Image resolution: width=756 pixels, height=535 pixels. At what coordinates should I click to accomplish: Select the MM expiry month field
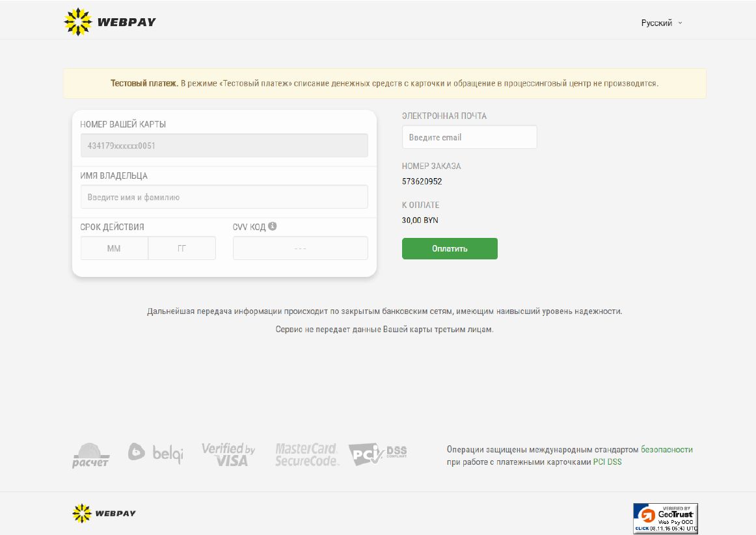tap(114, 248)
